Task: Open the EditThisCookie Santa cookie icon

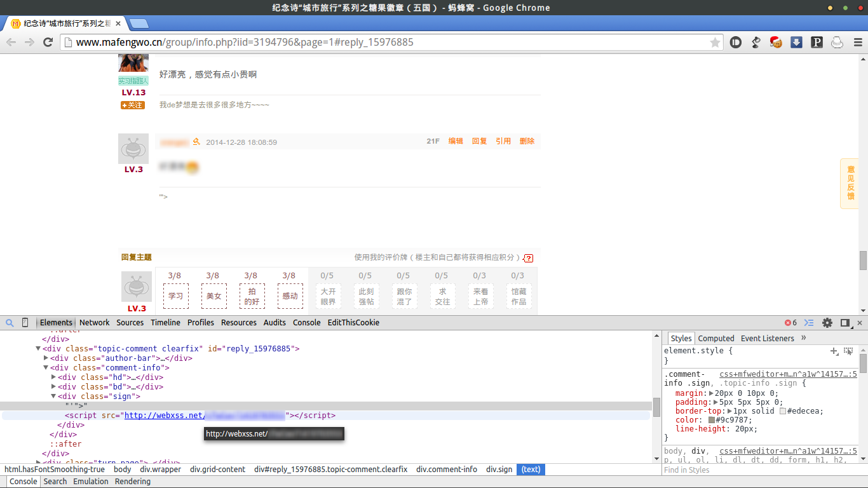Action: (x=776, y=43)
